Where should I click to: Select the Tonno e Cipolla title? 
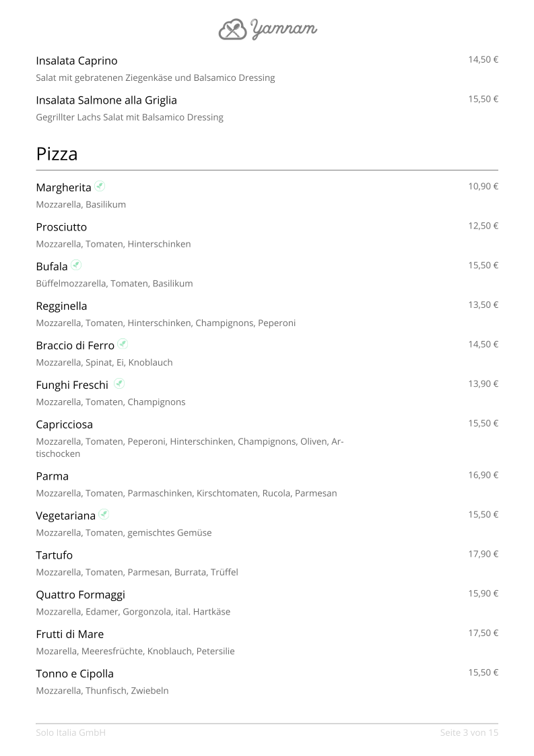(75, 674)
